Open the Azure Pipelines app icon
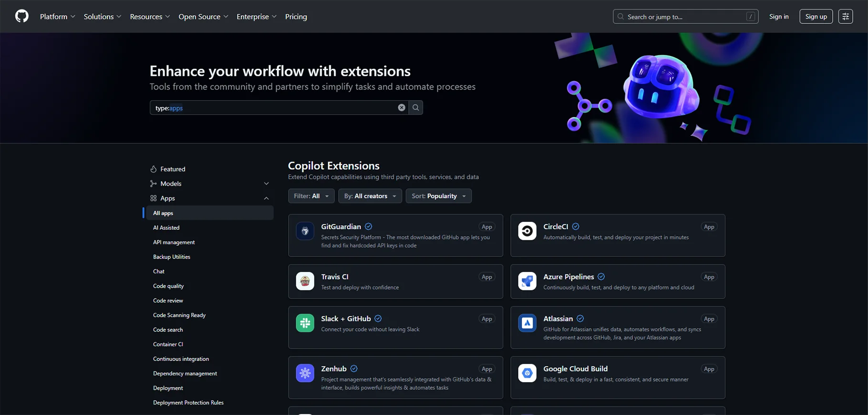 pos(527,281)
